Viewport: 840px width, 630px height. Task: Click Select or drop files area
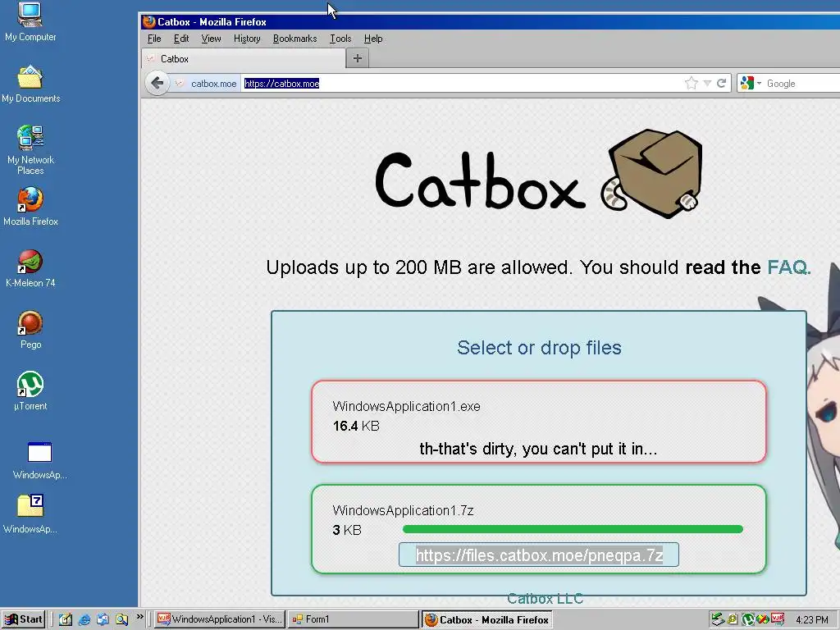539,348
